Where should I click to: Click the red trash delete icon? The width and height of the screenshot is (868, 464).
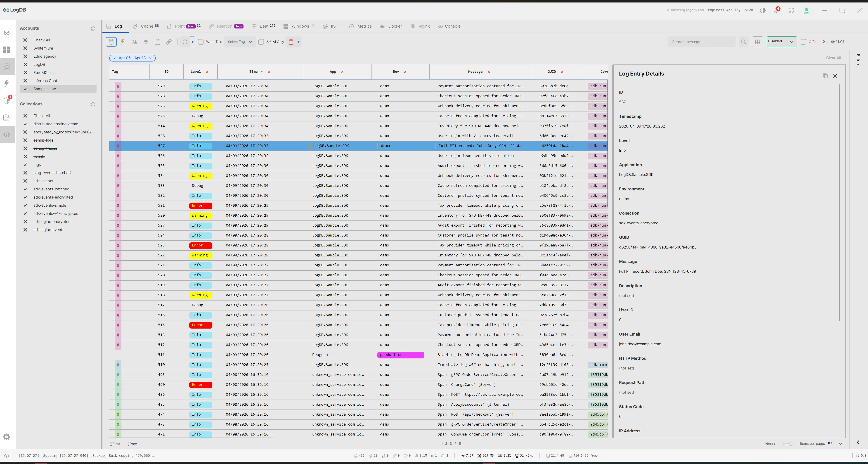click(x=291, y=42)
